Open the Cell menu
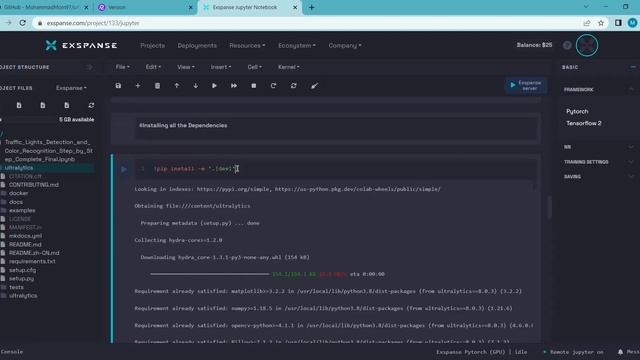The image size is (640, 360). coord(254,67)
